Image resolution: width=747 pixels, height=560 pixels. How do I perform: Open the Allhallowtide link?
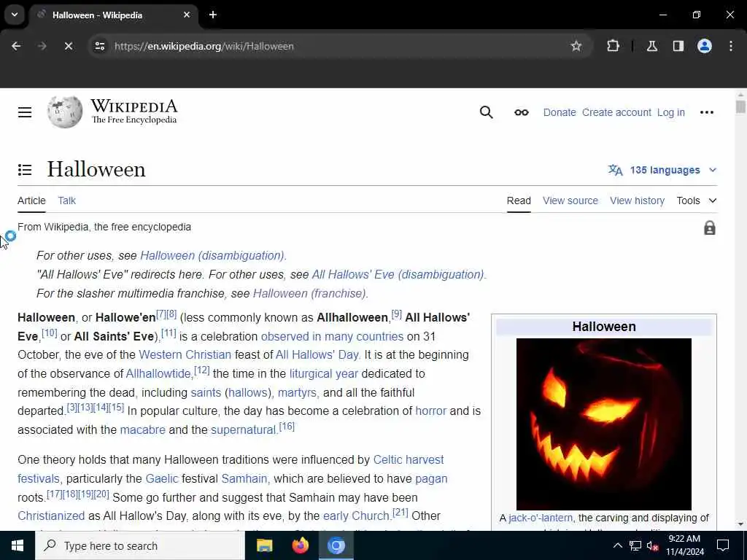[158, 374]
